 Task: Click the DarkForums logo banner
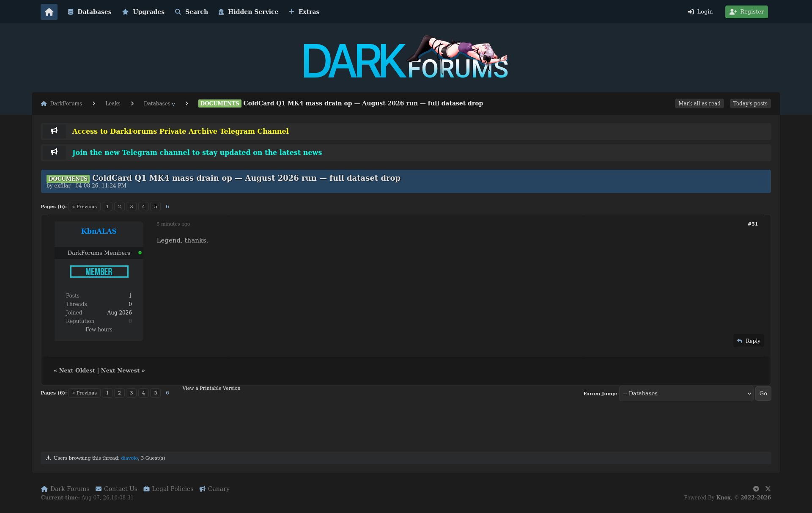(406, 57)
